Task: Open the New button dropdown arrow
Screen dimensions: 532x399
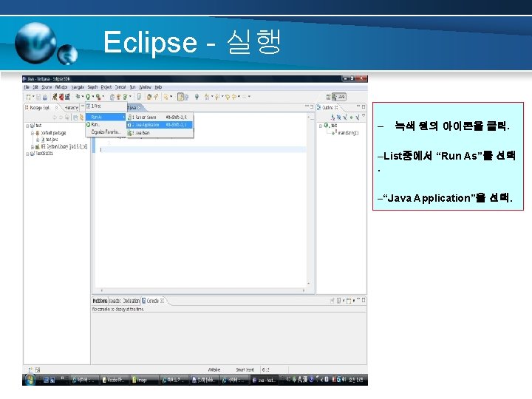Action: tap(33, 97)
